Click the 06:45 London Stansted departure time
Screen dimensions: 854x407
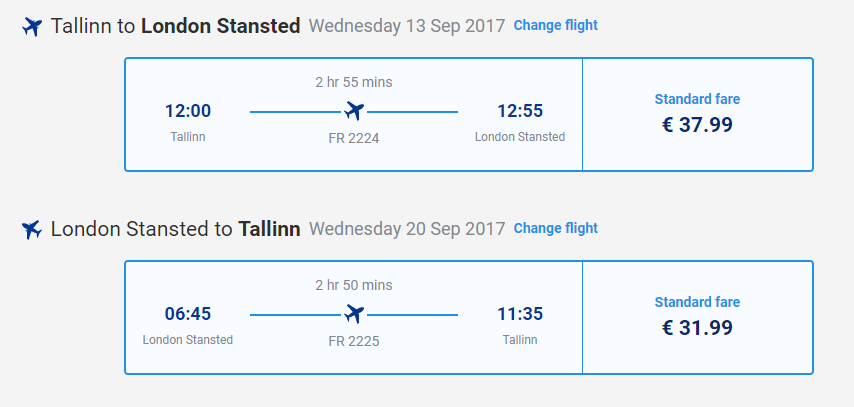click(x=188, y=314)
